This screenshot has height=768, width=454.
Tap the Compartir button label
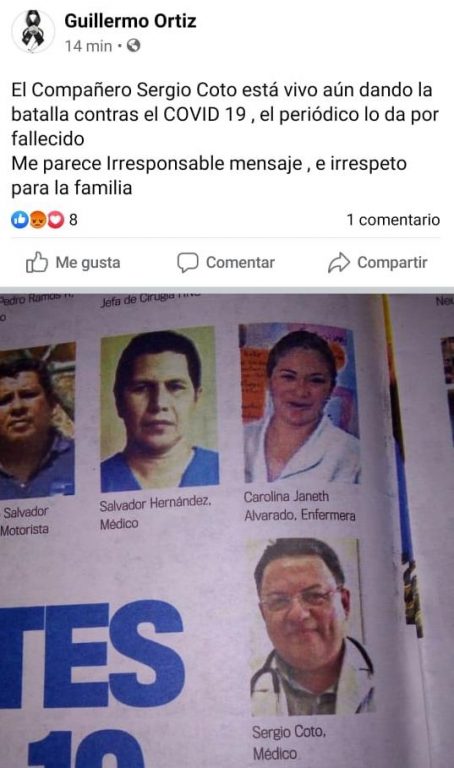coord(392,263)
